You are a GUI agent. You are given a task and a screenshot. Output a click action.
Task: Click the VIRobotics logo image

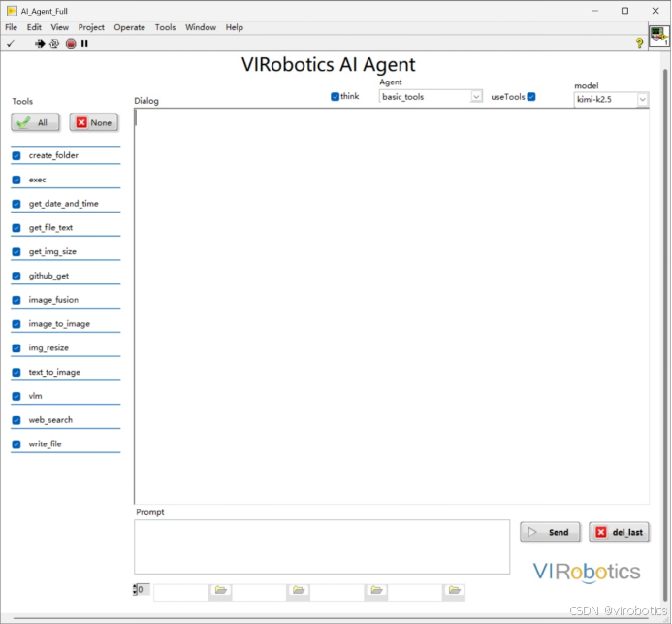(587, 573)
